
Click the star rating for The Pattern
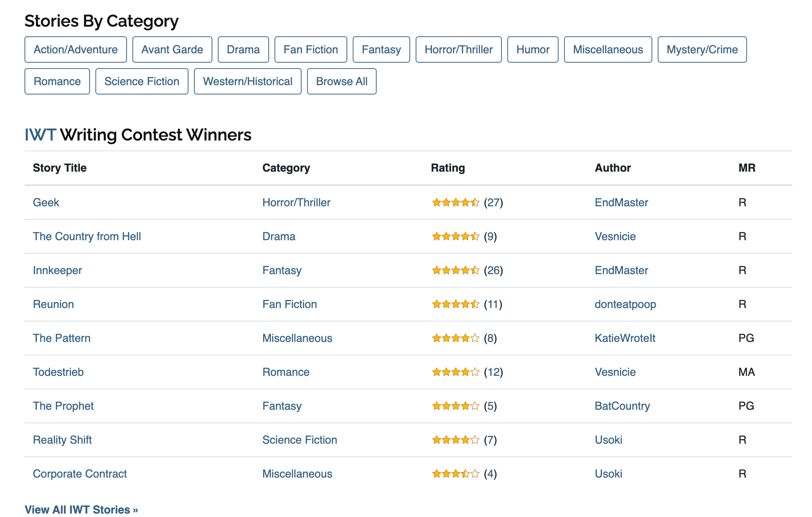coord(455,338)
